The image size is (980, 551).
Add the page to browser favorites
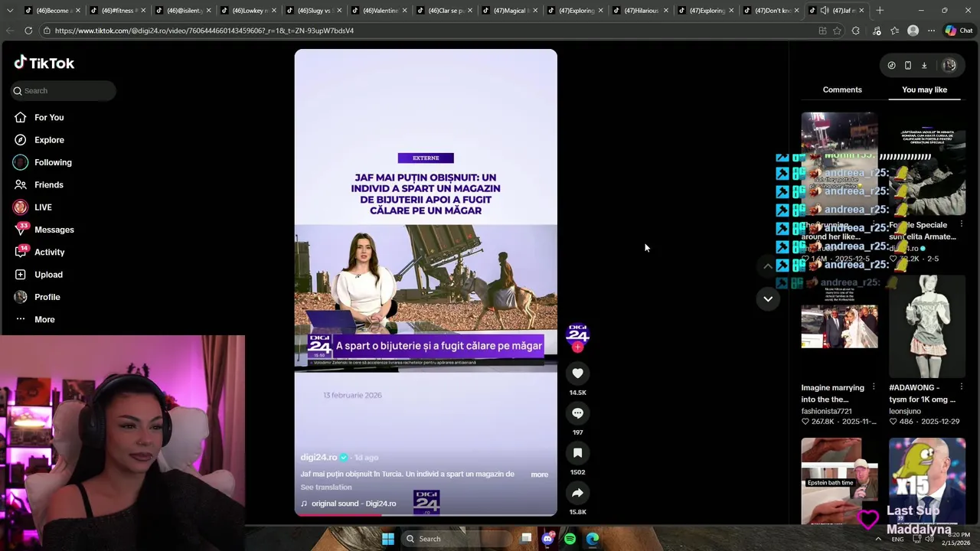tap(837, 31)
